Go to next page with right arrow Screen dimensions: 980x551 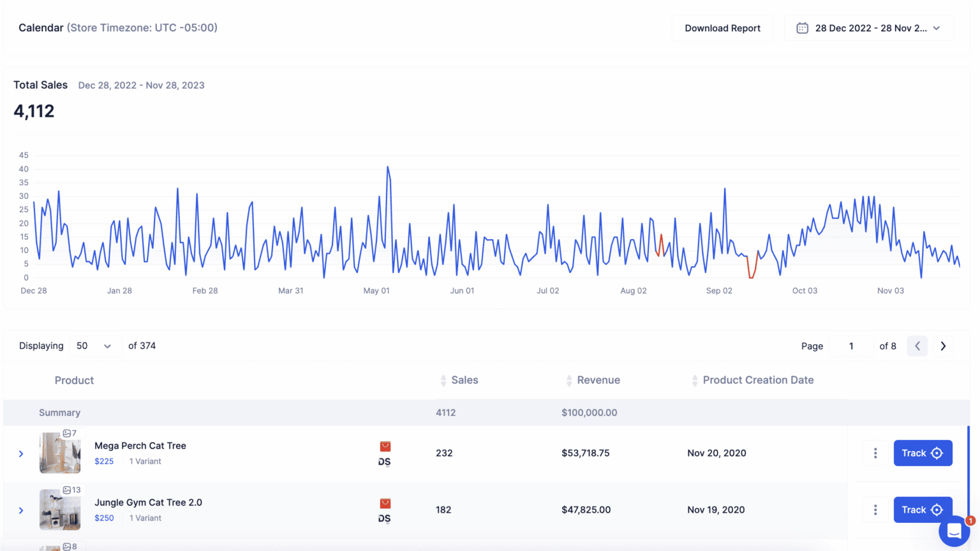(943, 346)
